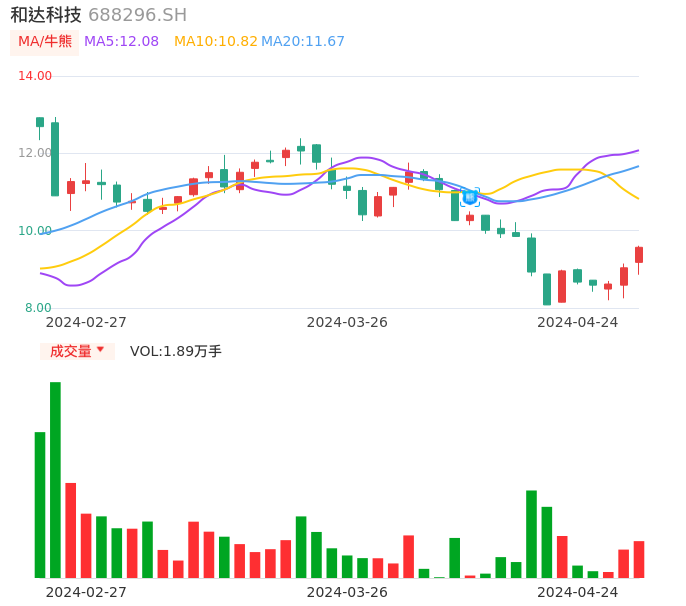
Task: Click the 2024-04-24 date below volume chart
Action: click(x=577, y=592)
